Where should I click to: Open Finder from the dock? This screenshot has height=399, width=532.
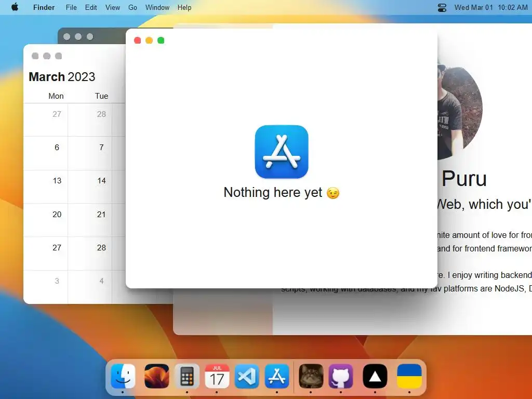(123, 376)
